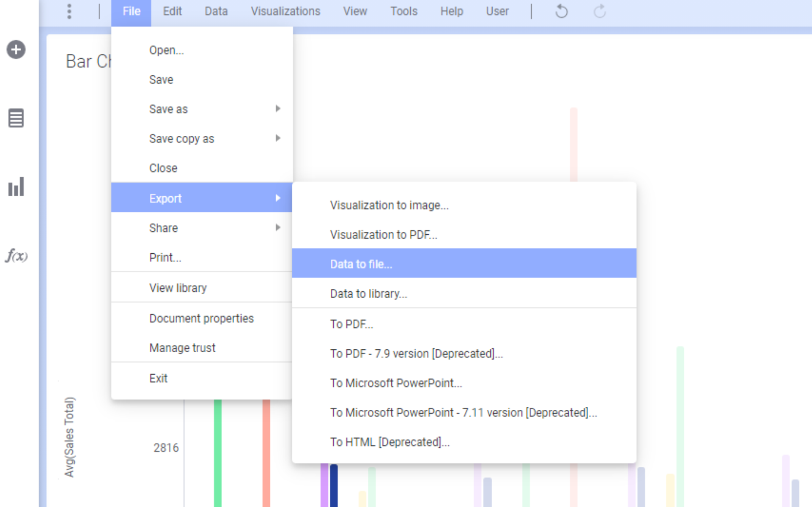
Task: Click the dark blue bar in chart
Action: coord(334,485)
